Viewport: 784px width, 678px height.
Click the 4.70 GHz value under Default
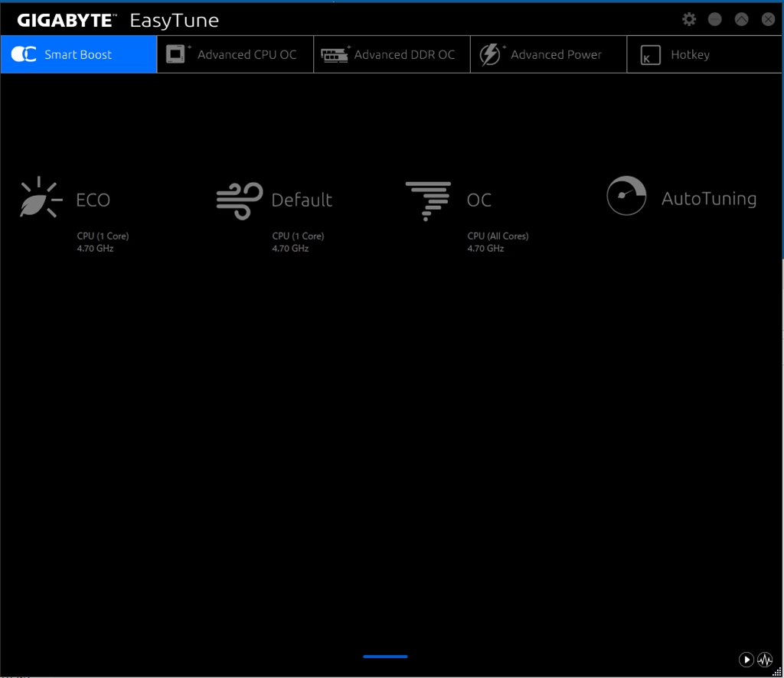pos(290,248)
